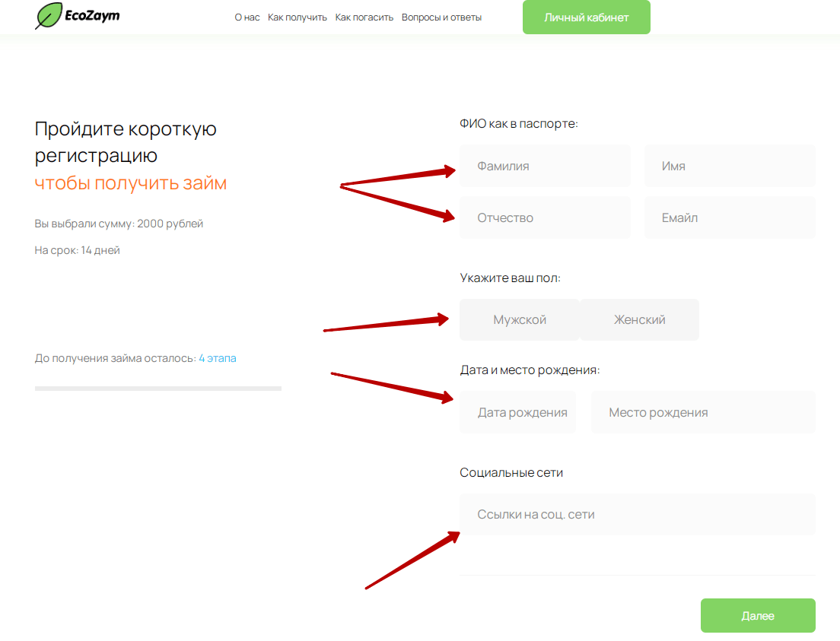Click the orange чтобы получить займ heading
This screenshot has height=641, width=840.
tap(131, 183)
